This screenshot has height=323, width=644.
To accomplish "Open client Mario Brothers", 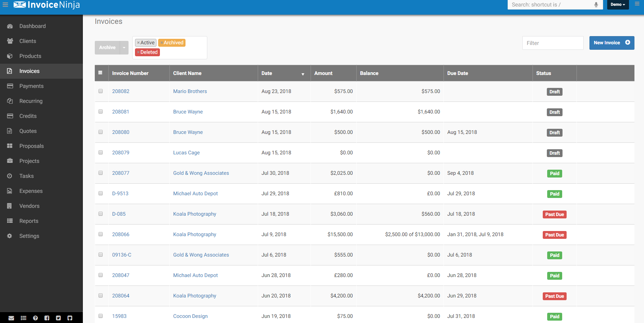I will 190,91.
